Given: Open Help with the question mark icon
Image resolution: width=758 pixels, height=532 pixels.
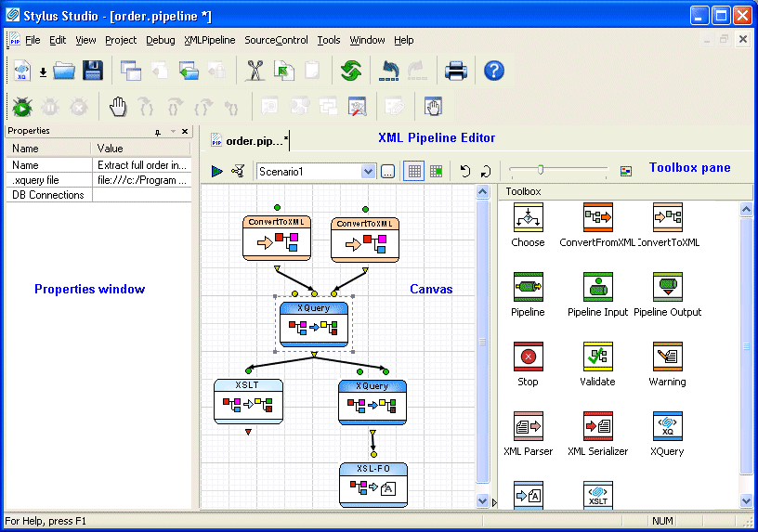Looking at the screenshot, I should [x=494, y=71].
